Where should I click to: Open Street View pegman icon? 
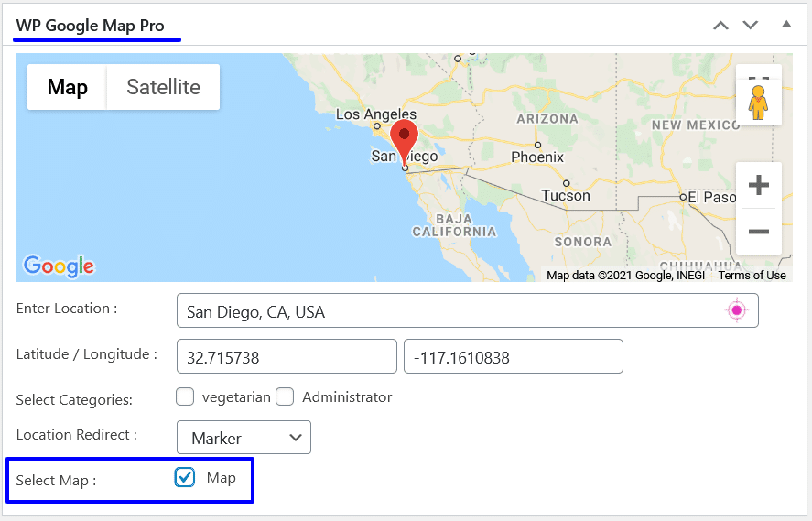pos(758,102)
